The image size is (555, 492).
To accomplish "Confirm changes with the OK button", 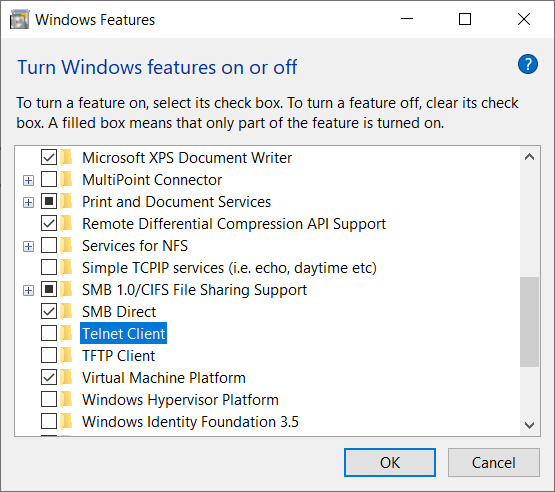I will point(390,463).
